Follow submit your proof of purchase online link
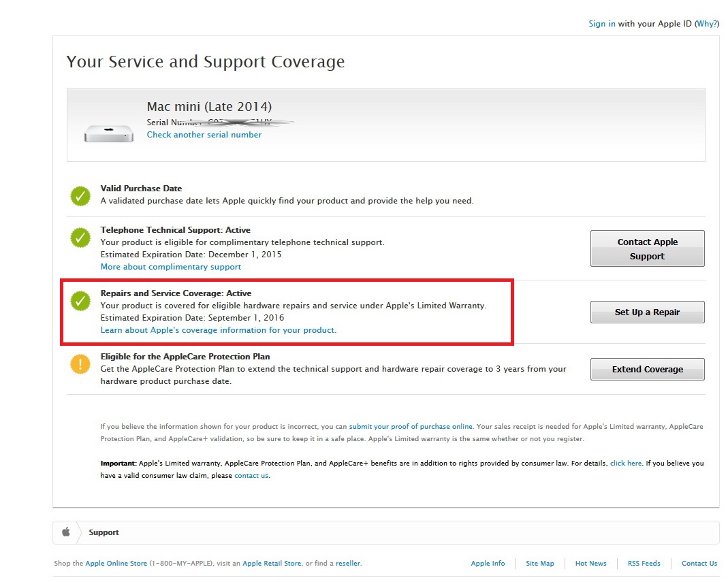Image resolution: width=728 pixels, height=582 pixels. point(411,426)
